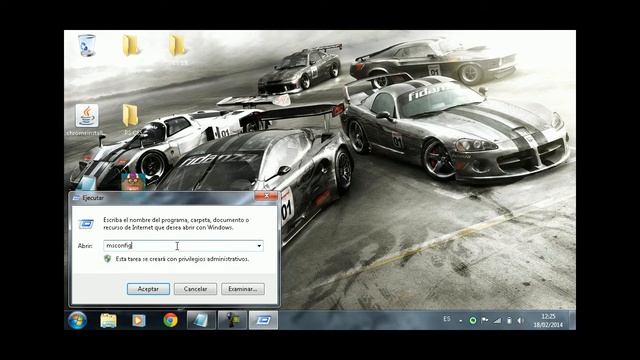
Task: Click the 'Esta tarea se creará con privilegios administrativos' text
Action: pyautogui.click(x=182, y=259)
